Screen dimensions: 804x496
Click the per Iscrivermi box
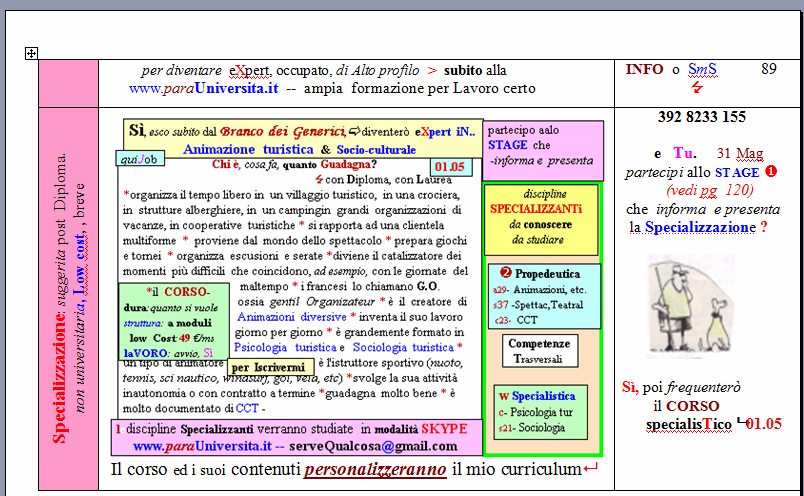point(271,367)
